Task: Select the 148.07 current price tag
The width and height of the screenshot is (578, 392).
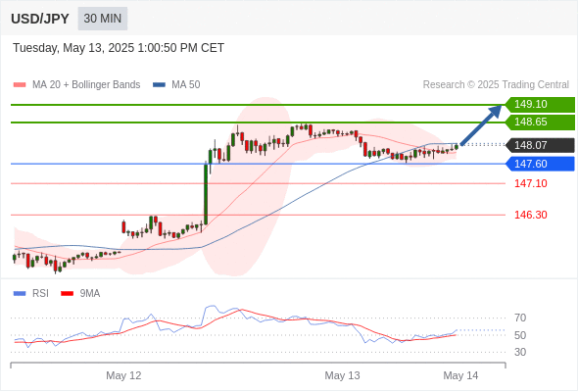Action: (x=540, y=145)
